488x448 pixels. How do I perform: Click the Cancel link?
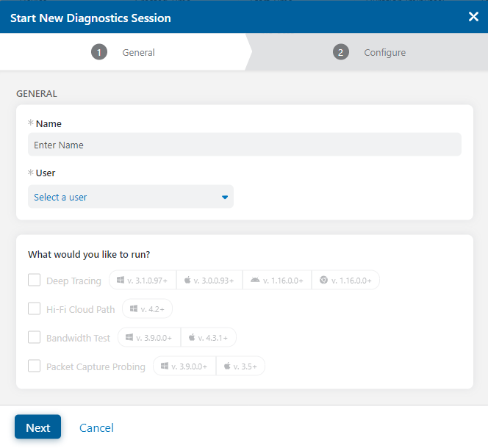pyautogui.click(x=96, y=427)
